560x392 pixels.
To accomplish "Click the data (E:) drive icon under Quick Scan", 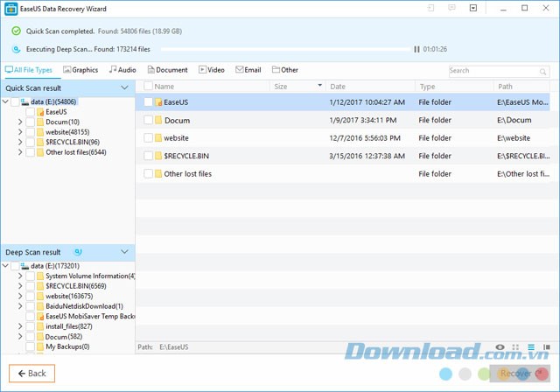I will point(24,102).
